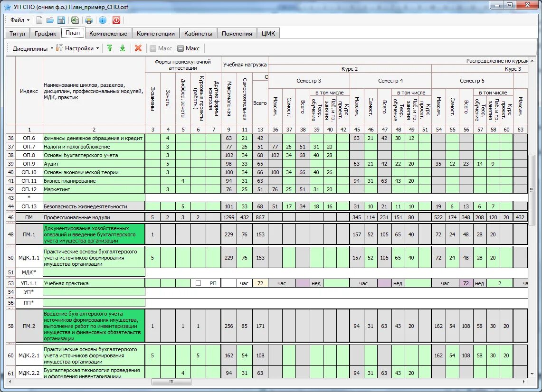542x392 pixels.
Task: Click the vertical scrollbar down arrow
Action: click(x=532, y=373)
